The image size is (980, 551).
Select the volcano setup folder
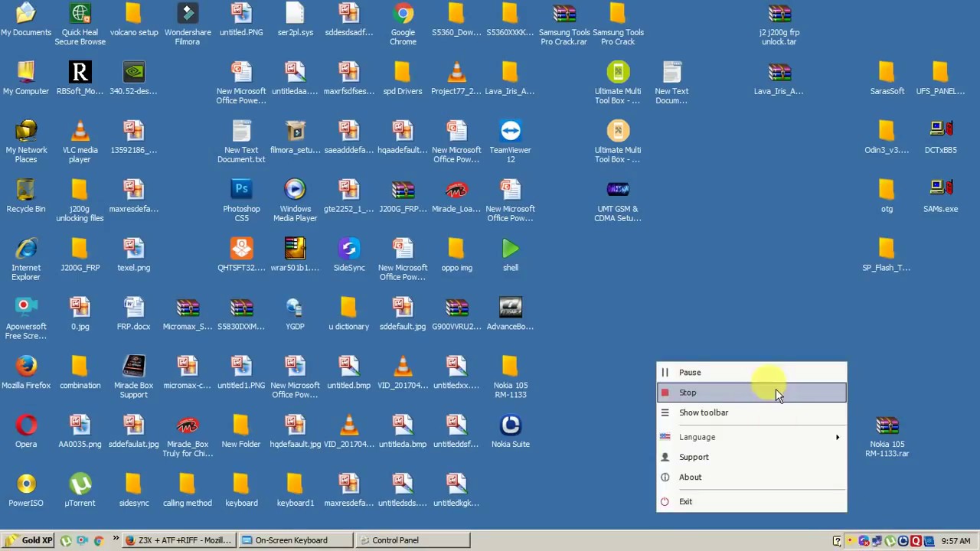tap(134, 21)
